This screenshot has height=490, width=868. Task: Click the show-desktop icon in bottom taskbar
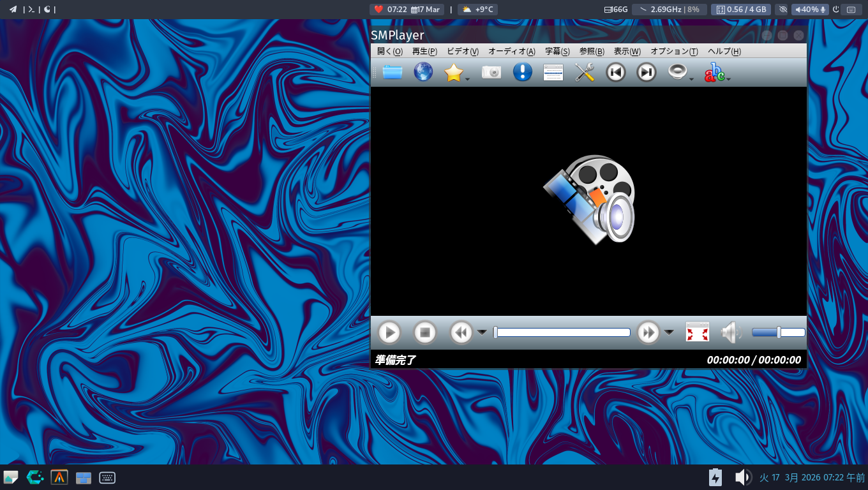pyautogui.click(x=11, y=477)
